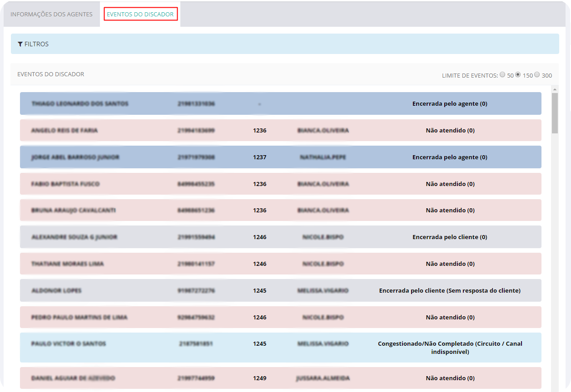Viewport: 571px width, 392px height.
Task: Click the 'Sem resposta do cliente' status
Action: click(449, 291)
